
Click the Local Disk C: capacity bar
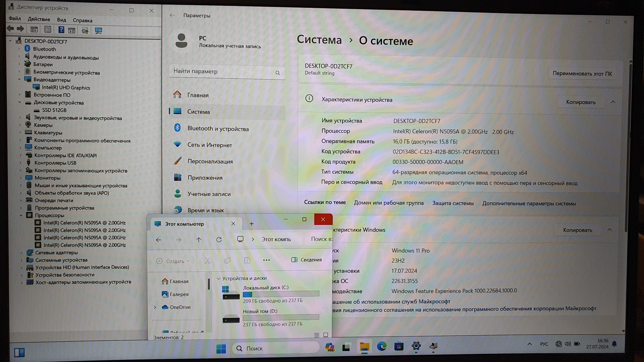point(281,294)
